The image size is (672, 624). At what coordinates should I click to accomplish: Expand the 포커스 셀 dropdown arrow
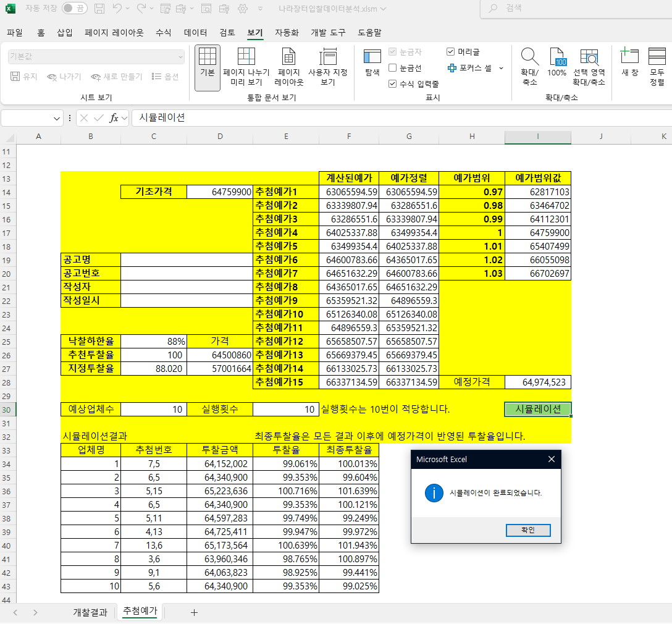coord(501,68)
